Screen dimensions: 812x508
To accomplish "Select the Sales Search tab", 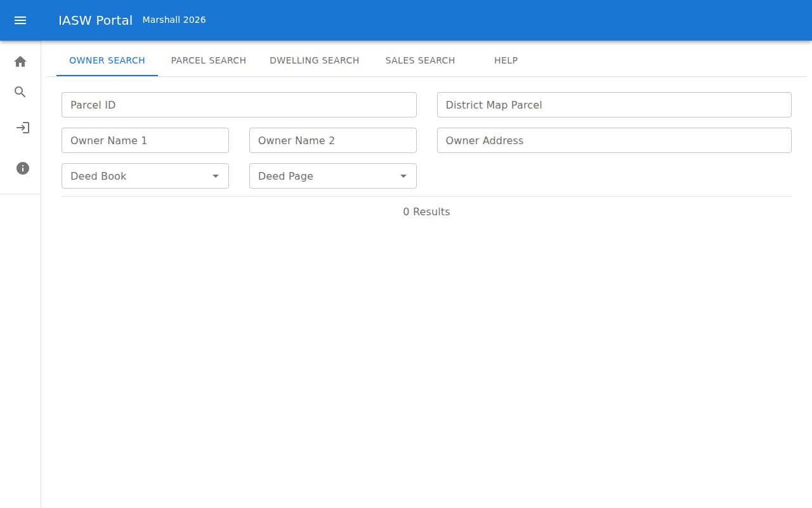I will point(420,60).
